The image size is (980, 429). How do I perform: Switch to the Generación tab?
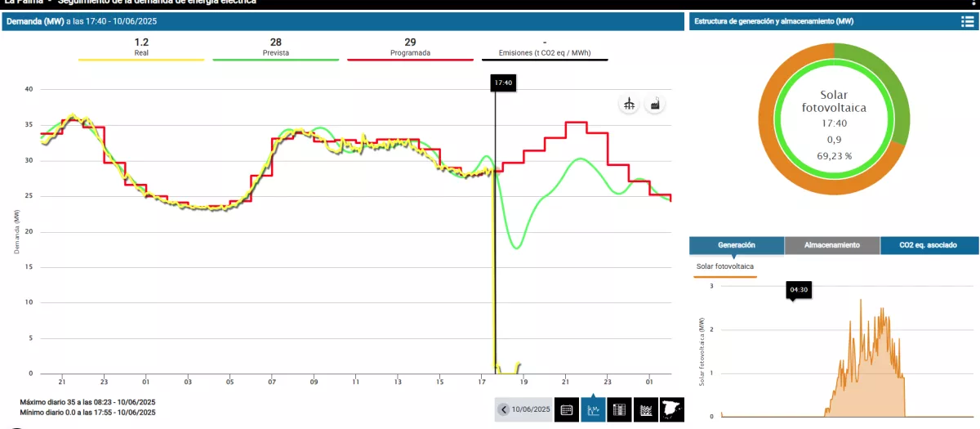pos(737,245)
